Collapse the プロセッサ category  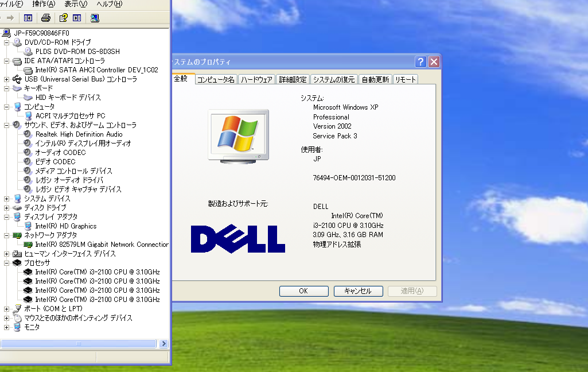[x=6, y=263]
